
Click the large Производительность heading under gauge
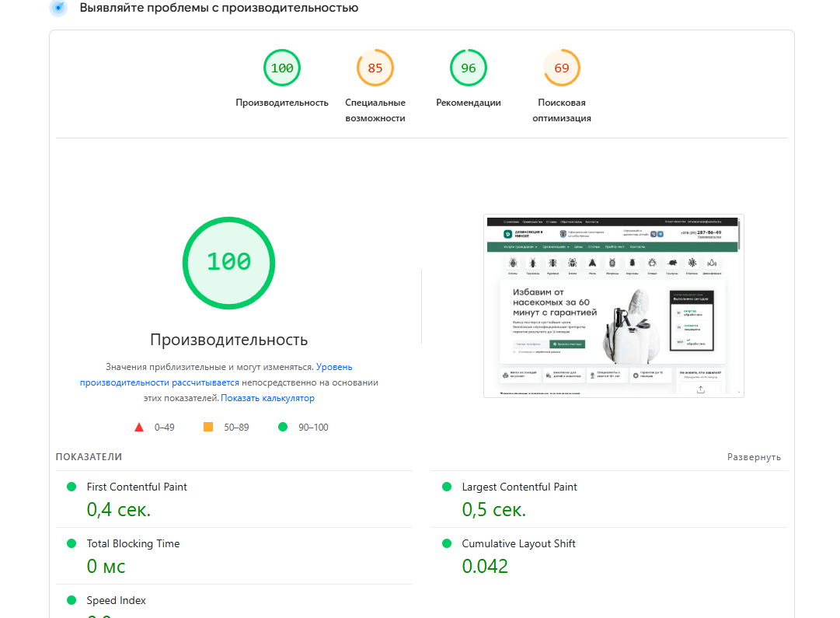[x=228, y=340]
